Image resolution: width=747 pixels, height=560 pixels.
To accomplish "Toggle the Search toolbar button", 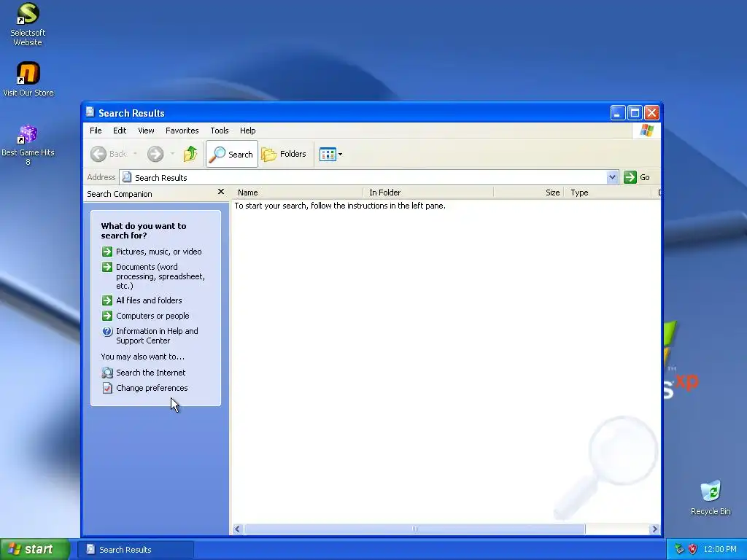I will pos(232,154).
